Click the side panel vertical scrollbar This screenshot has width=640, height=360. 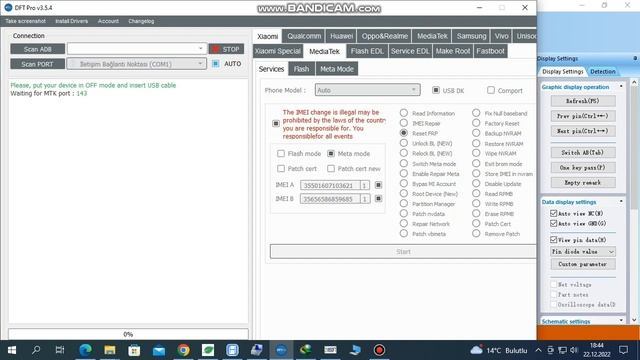[x=634, y=200]
